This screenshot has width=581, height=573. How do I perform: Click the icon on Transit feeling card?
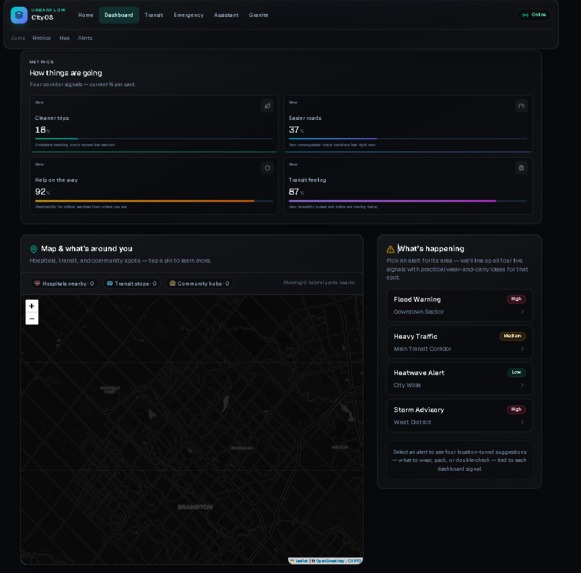(521, 168)
